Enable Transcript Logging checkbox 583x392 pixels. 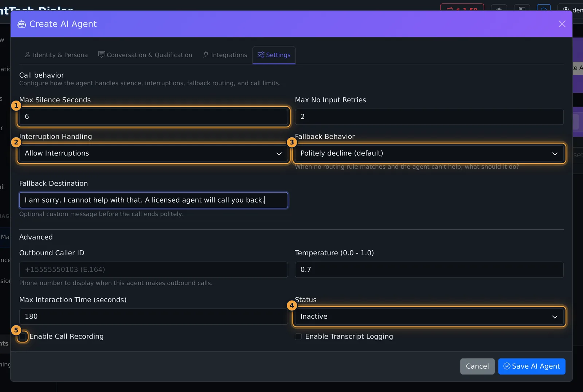click(x=298, y=337)
